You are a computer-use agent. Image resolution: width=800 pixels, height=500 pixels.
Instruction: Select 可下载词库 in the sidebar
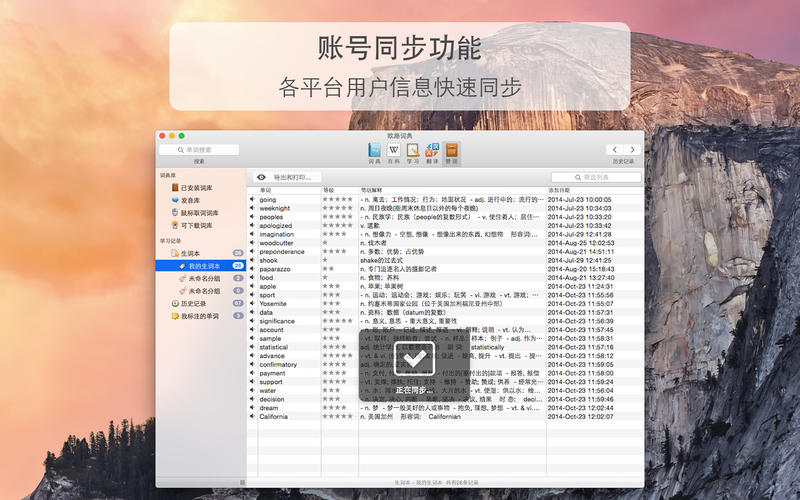(x=192, y=225)
